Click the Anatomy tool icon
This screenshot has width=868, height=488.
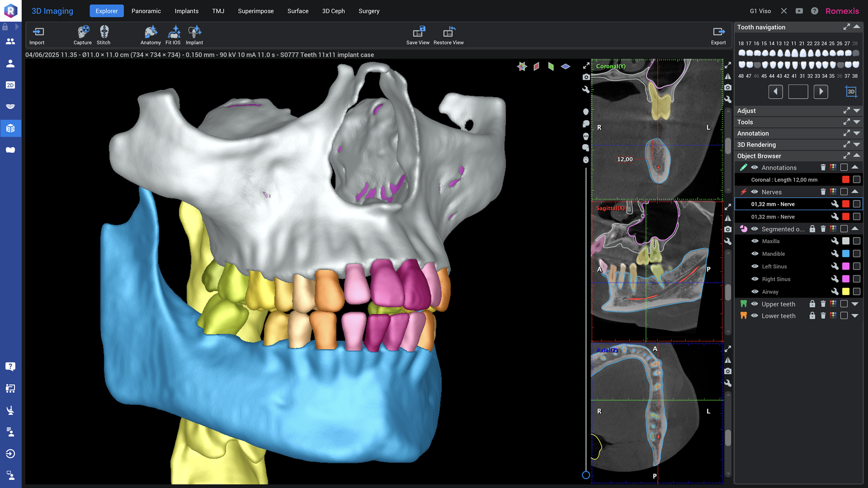(x=151, y=32)
